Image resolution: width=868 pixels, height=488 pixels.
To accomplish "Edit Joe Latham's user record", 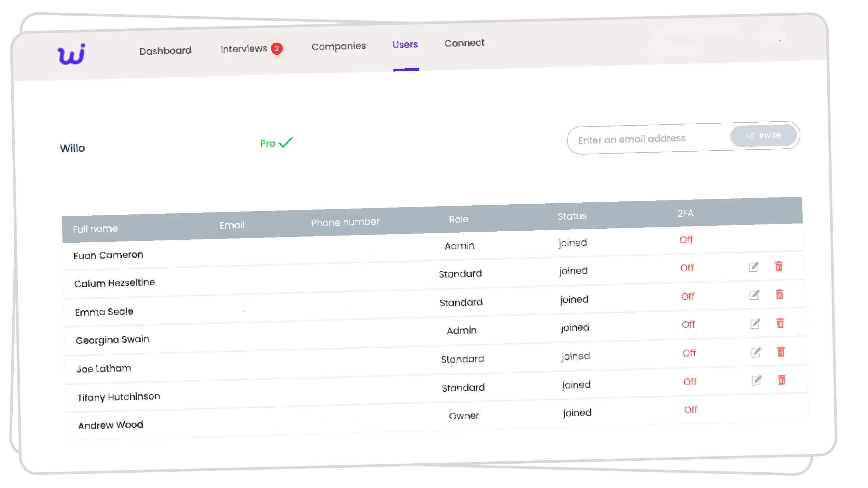I will click(x=756, y=353).
